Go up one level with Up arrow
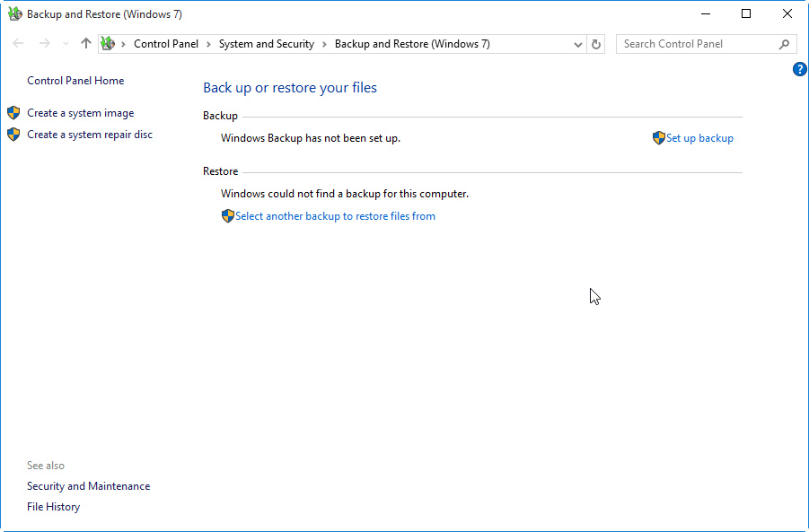The height and width of the screenshot is (532, 809). [x=85, y=44]
